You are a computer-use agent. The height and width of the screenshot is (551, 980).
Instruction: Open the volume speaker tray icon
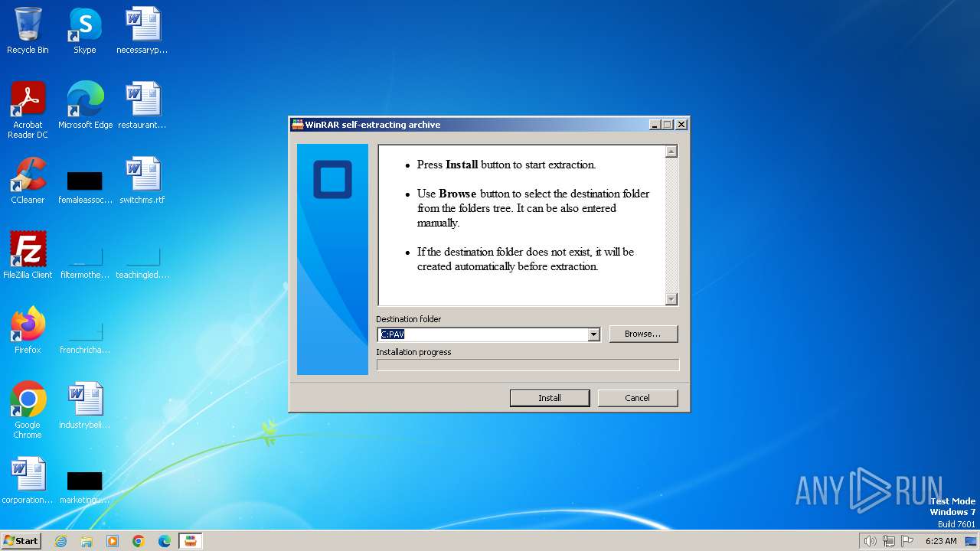[x=870, y=541]
